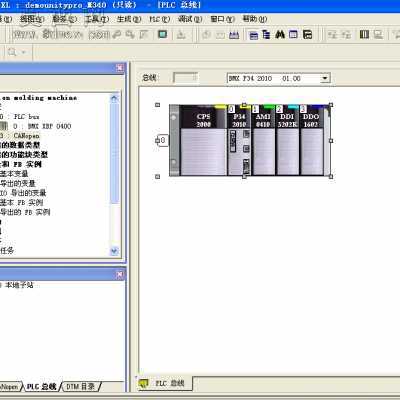Image resolution: width=400 pixels, height=400 pixels.
Task: Select the '本地子站' catalog item
Action: click(x=19, y=285)
